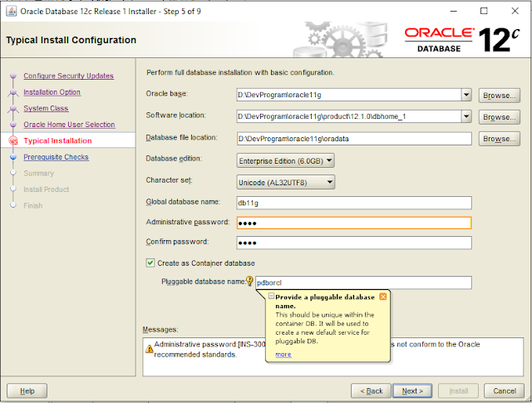
Task: Go to Oracle Home User Selection step
Action: (69, 125)
